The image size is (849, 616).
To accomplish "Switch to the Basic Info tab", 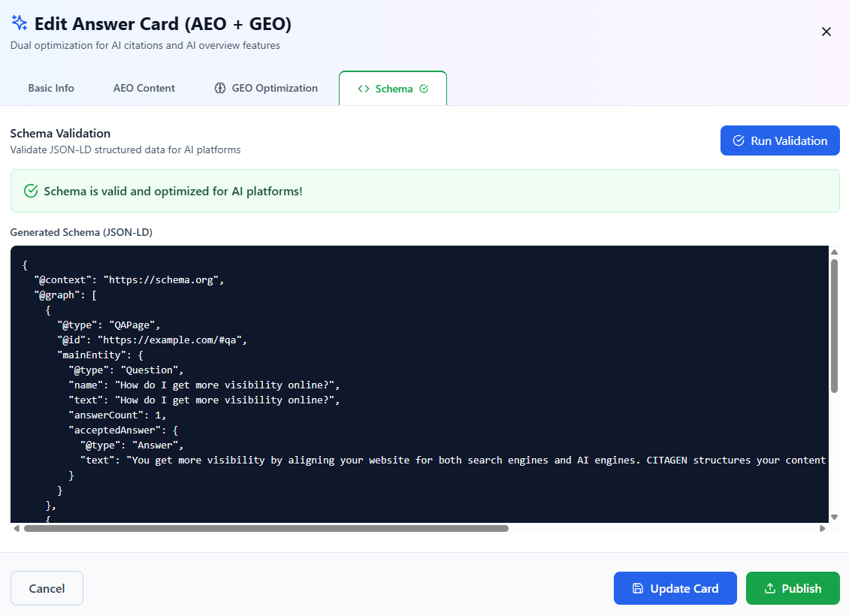I will point(50,88).
